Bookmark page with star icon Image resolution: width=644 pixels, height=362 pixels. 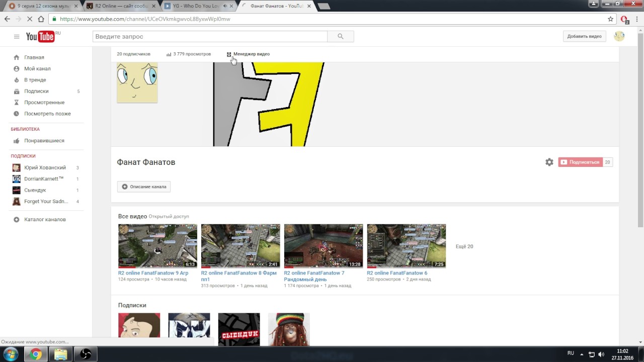click(610, 19)
